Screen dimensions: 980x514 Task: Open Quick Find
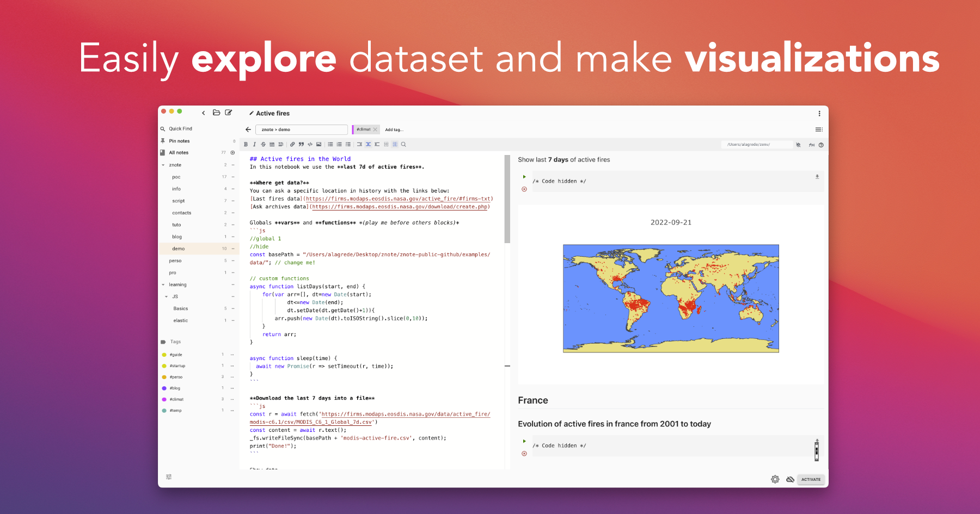pos(180,129)
